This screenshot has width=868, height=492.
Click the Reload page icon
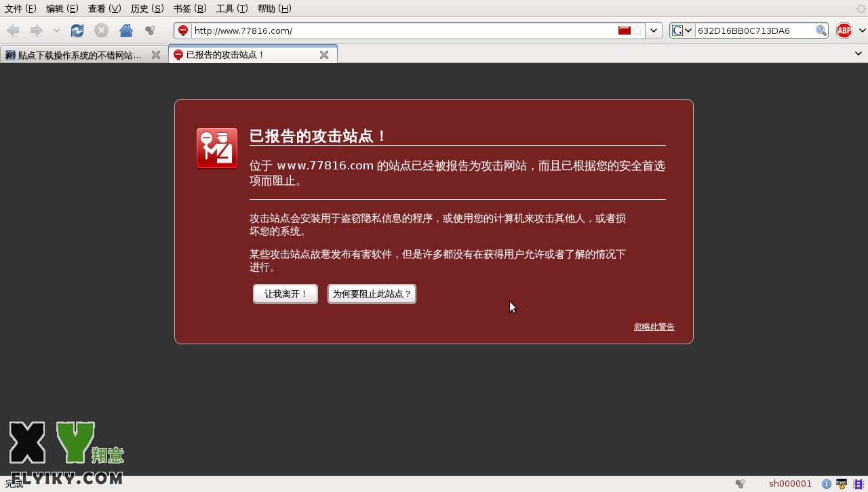point(77,30)
